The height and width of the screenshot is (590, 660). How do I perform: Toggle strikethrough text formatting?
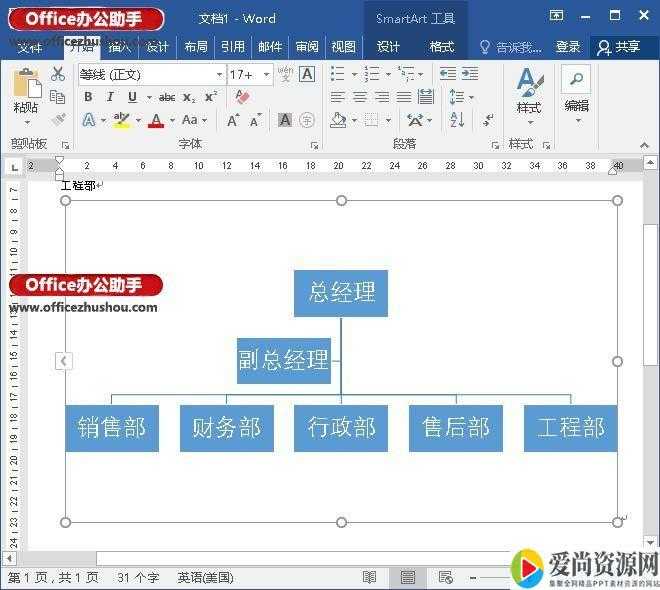[167, 97]
